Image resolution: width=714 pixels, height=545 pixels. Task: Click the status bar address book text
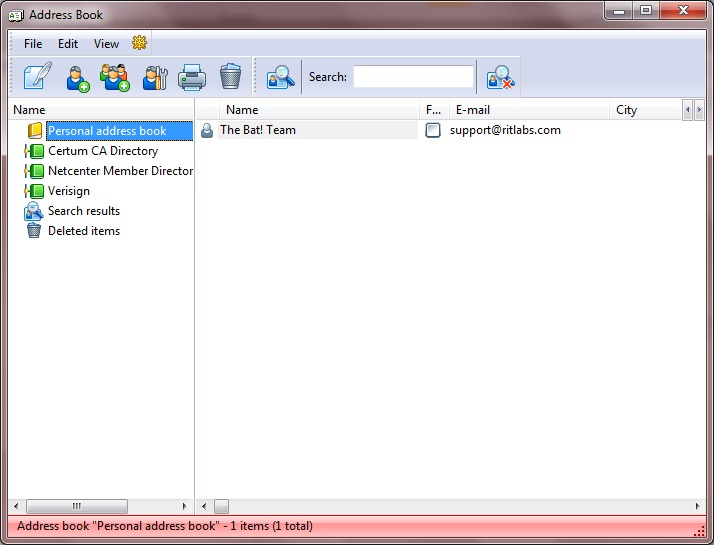click(x=165, y=526)
